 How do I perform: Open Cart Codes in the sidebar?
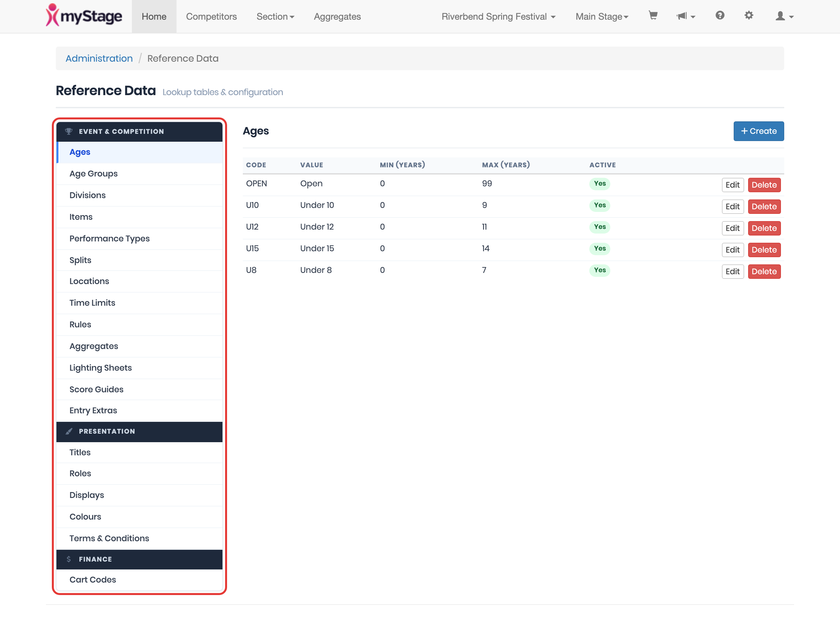[139, 580]
